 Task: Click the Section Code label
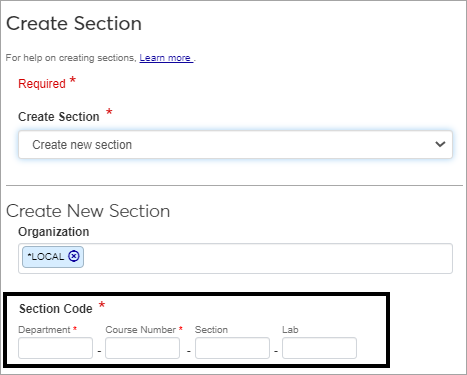[x=56, y=309]
